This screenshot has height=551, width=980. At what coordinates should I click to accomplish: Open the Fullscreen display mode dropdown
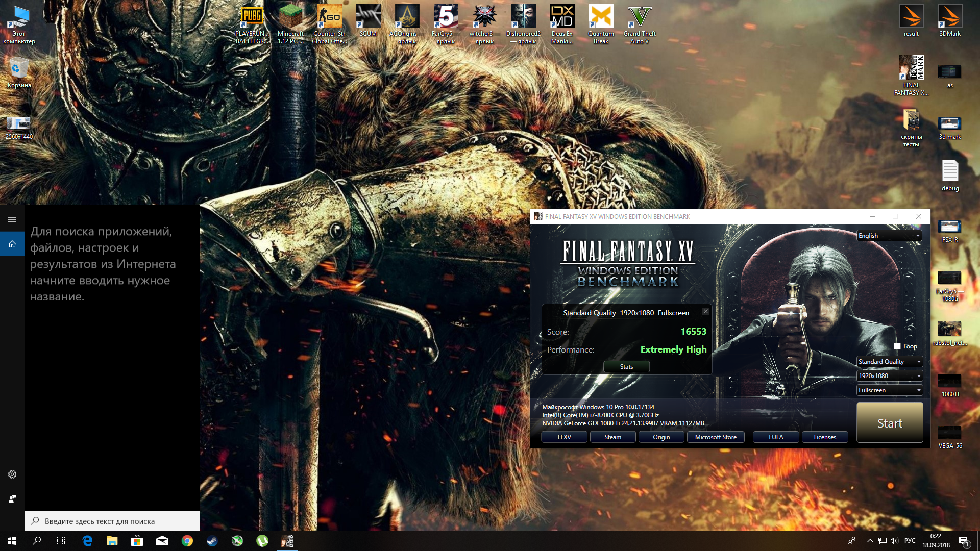pos(889,390)
